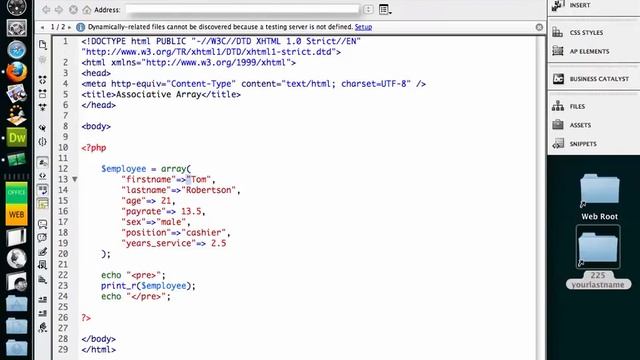The width and height of the screenshot is (640, 360).
Task: Click line number 12 in the gutter
Action: [63, 169]
